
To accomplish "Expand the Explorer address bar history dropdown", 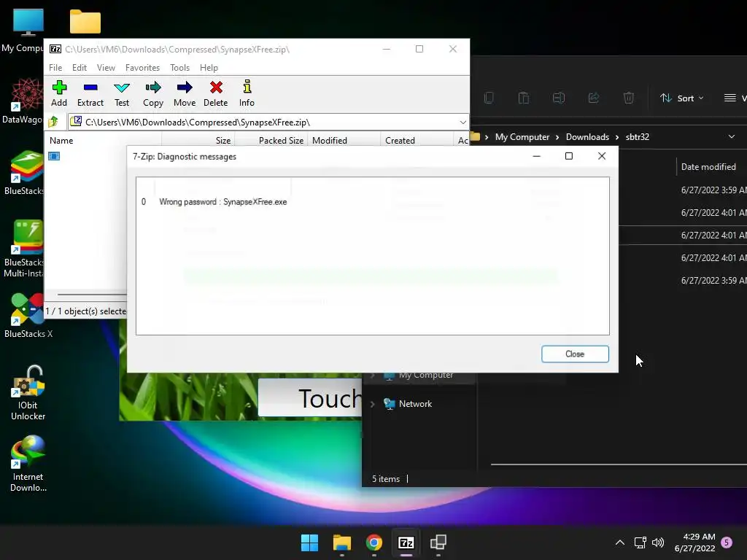I will coord(731,136).
